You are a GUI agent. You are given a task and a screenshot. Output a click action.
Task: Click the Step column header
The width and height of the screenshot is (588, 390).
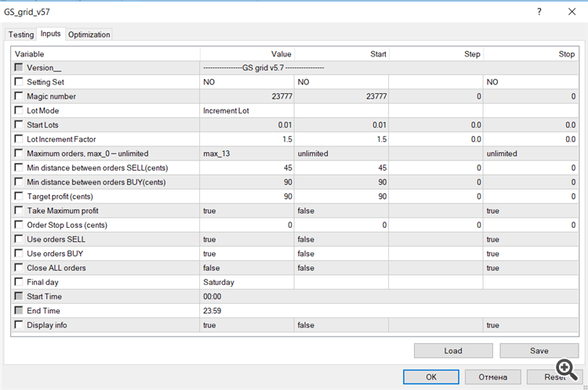(436, 54)
